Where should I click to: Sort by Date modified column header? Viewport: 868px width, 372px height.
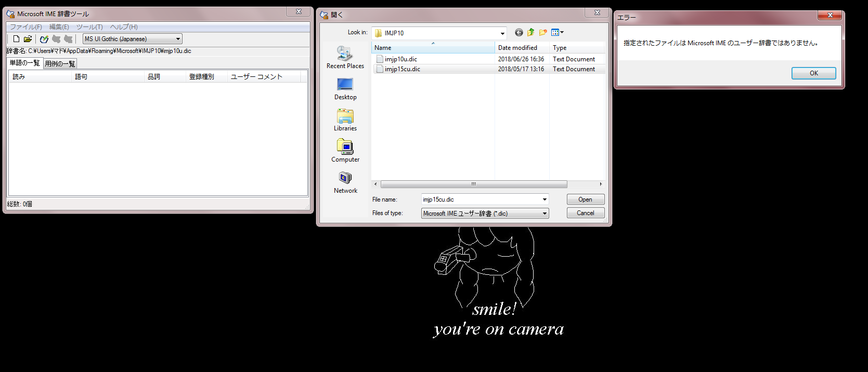pyautogui.click(x=522, y=48)
